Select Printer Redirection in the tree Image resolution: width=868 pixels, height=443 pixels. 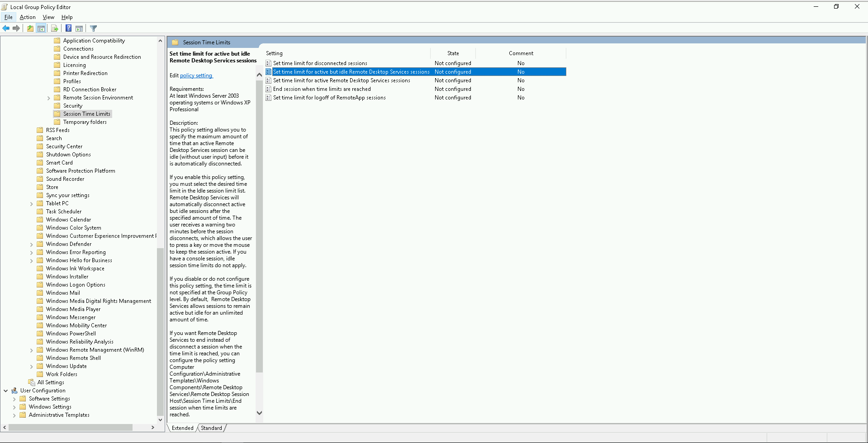pos(85,73)
